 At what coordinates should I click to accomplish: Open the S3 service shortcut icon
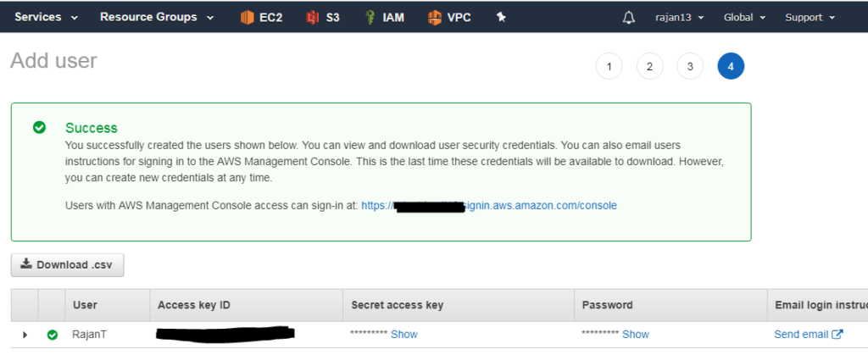tap(313, 17)
